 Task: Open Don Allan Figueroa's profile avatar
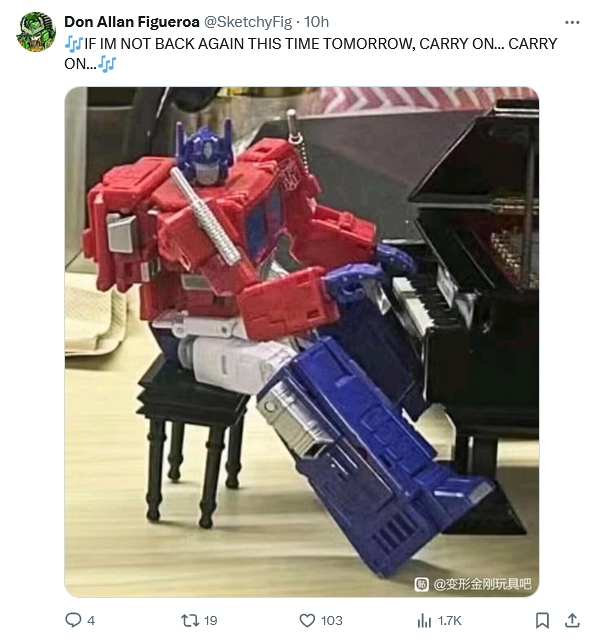[x=36, y=32]
